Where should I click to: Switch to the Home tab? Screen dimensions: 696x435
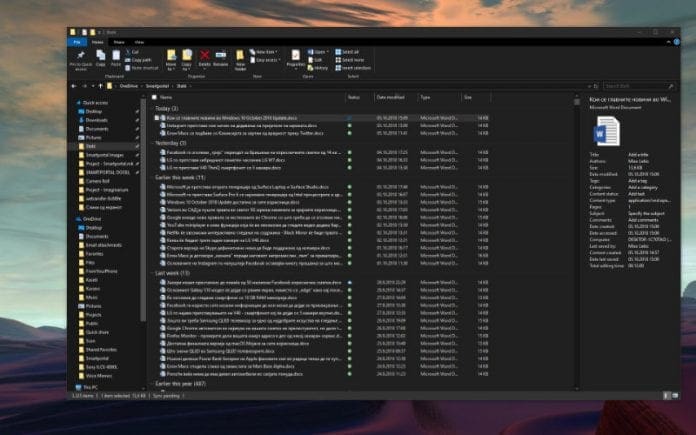(x=98, y=42)
